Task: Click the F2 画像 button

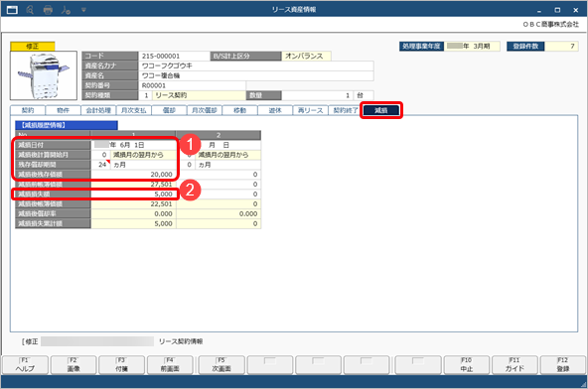Action: (73, 364)
